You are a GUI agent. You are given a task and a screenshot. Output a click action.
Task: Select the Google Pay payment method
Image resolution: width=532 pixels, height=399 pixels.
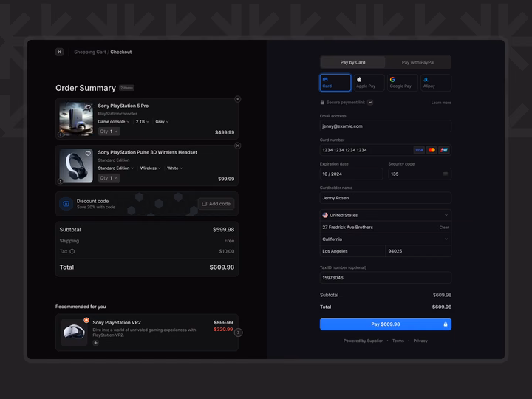[x=403, y=83]
